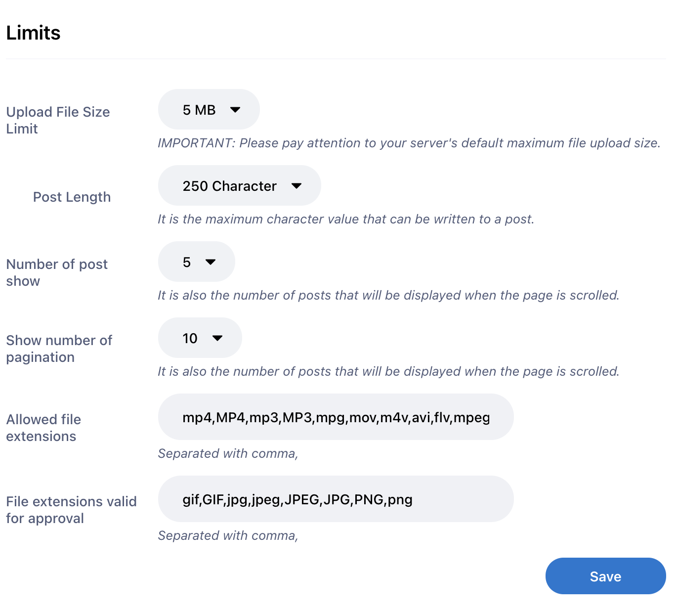Click the Upload File Size Limit label
677x616 pixels.
tap(58, 120)
